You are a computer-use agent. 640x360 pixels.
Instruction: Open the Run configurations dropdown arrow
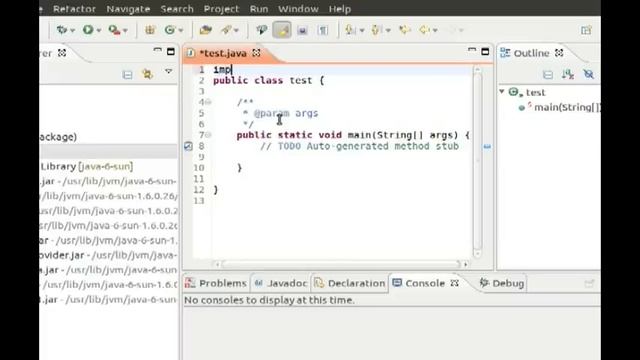[x=99, y=30]
